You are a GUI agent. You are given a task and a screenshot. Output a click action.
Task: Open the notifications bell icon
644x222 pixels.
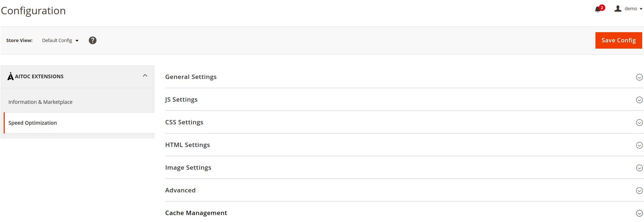pos(598,10)
